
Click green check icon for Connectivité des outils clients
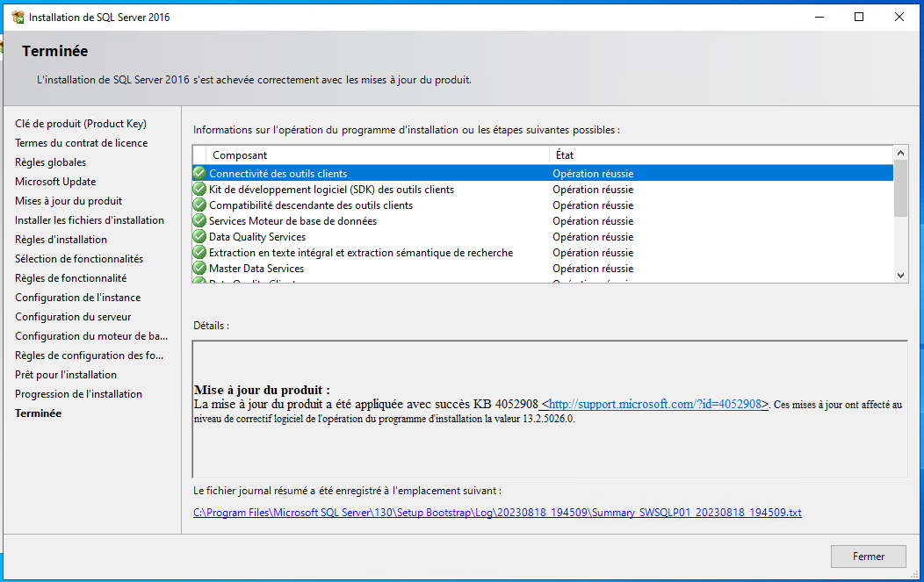[x=199, y=173]
